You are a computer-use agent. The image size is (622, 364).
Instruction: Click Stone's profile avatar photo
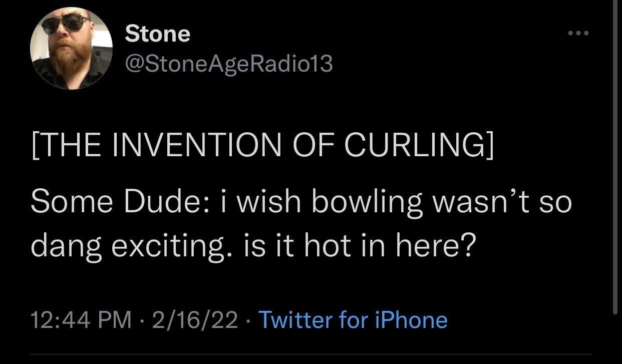point(71,49)
